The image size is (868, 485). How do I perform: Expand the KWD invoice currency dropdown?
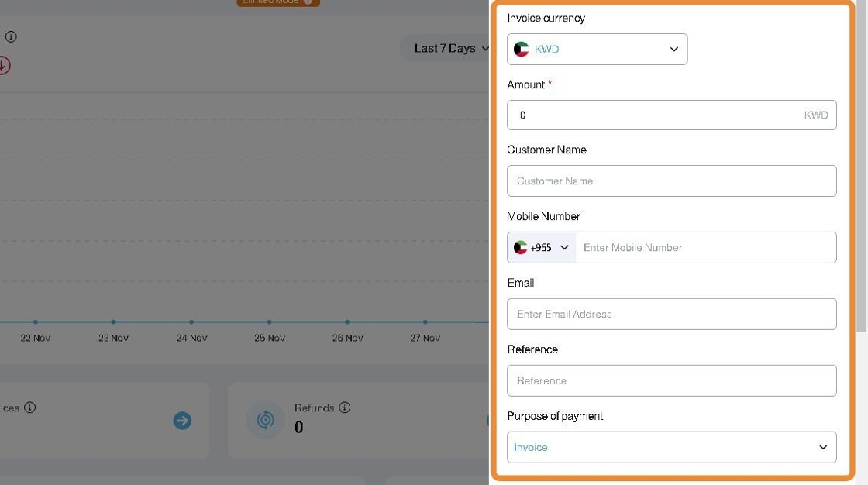673,50
